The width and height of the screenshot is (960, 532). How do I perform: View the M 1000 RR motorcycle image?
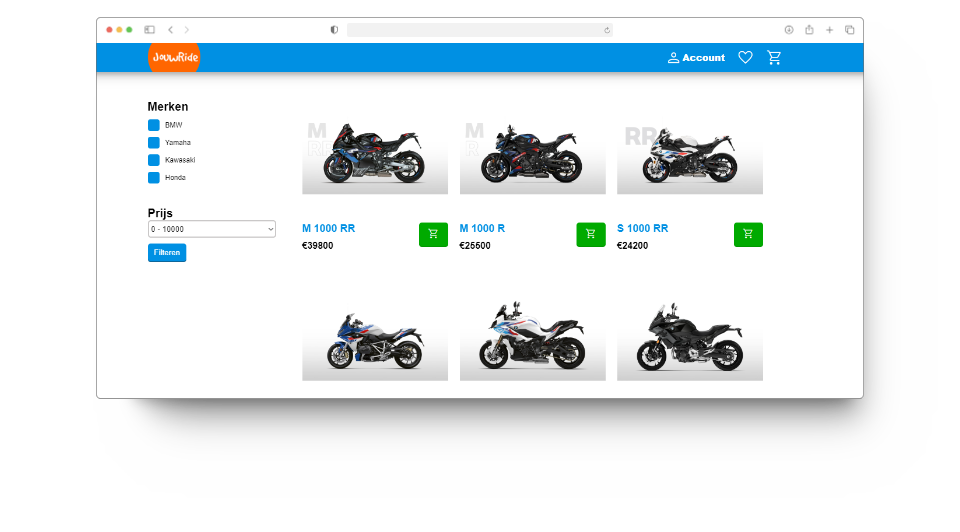tap(375, 154)
